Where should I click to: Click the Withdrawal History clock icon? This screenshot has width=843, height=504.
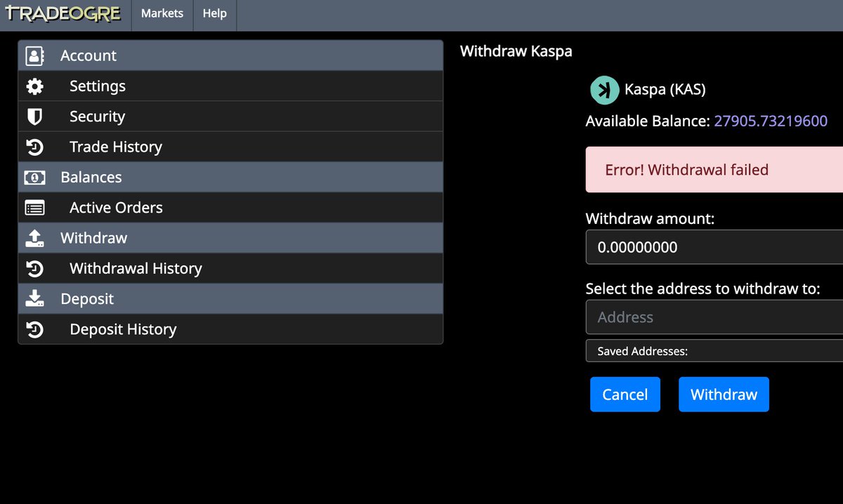34,269
